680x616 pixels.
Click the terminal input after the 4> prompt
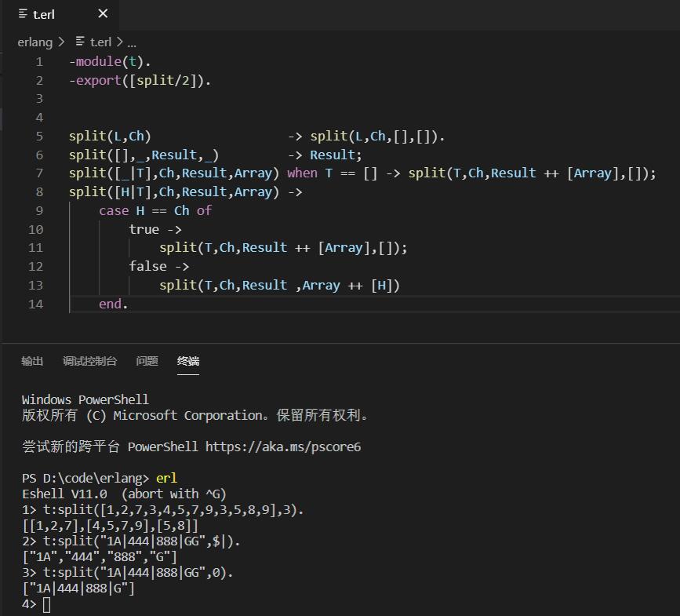[x=45, y=604]
